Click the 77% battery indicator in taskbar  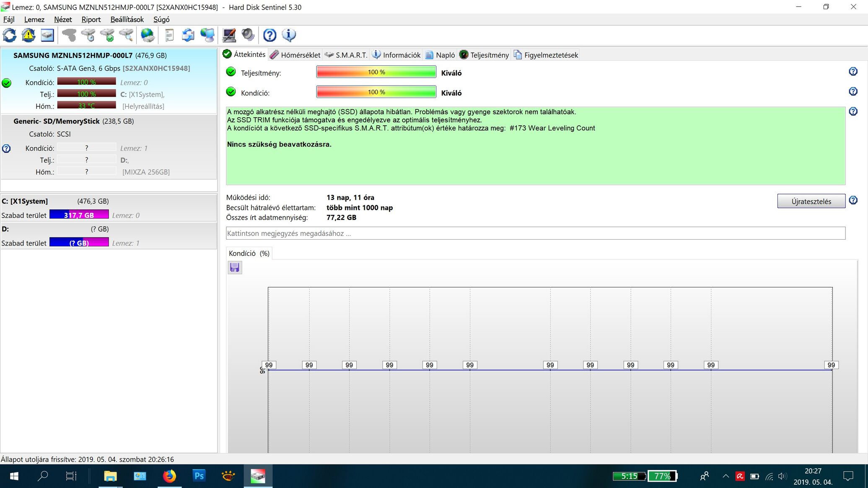(x=662, y=476)
